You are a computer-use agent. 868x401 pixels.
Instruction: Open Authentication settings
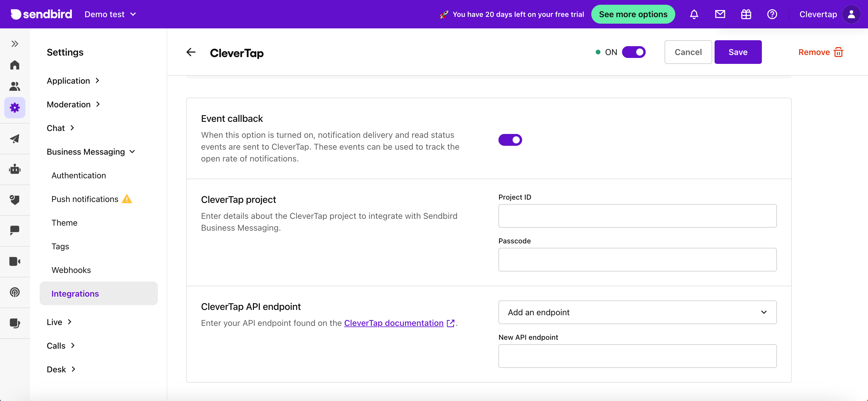point(79,176)
